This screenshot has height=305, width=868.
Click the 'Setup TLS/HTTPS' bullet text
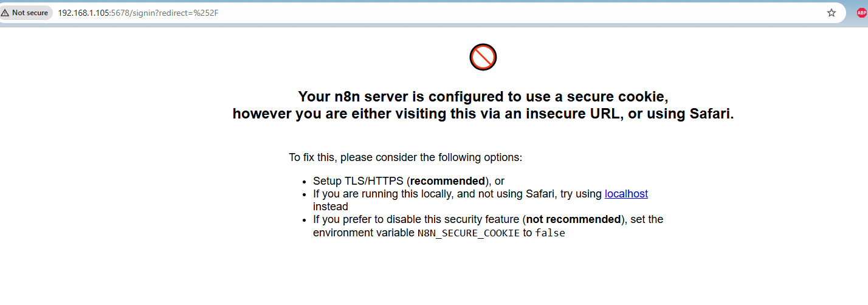[x=408, y=181]
